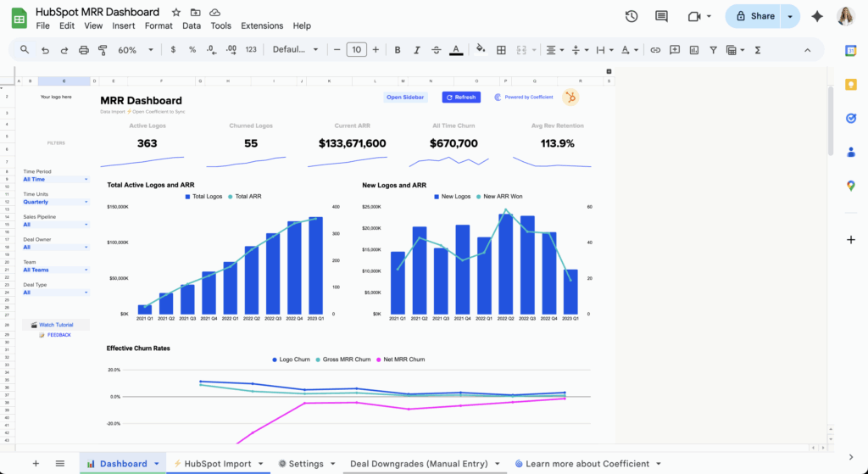This screenshot has width=868, height=474.
Task: Open the Format menu
Action: click(159, 25)
